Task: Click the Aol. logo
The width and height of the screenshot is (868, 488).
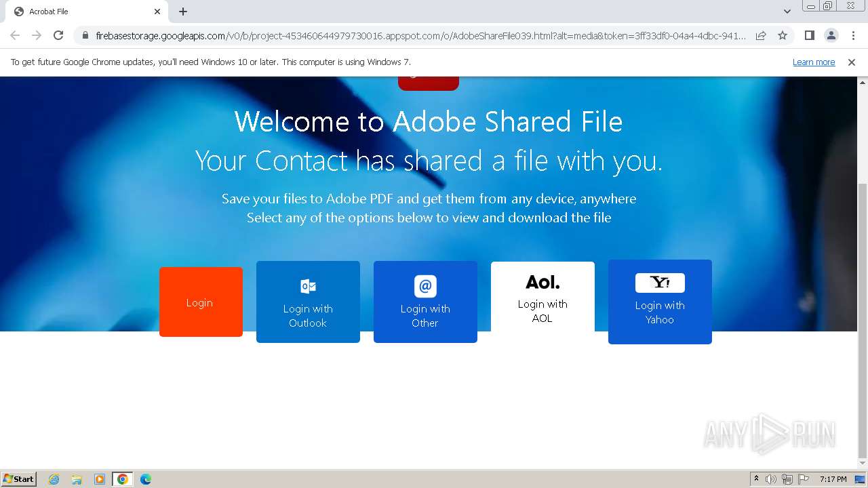Action: click(542, 282)
